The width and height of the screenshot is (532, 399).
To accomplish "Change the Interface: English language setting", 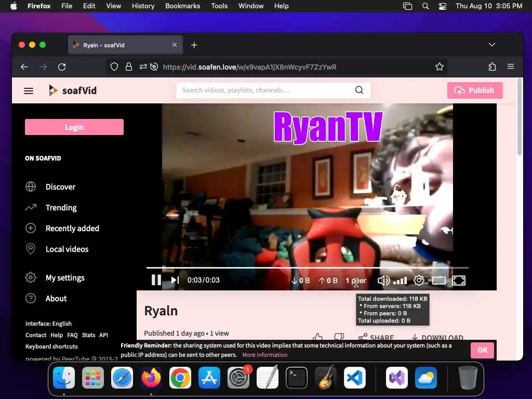I will (48, 324).
